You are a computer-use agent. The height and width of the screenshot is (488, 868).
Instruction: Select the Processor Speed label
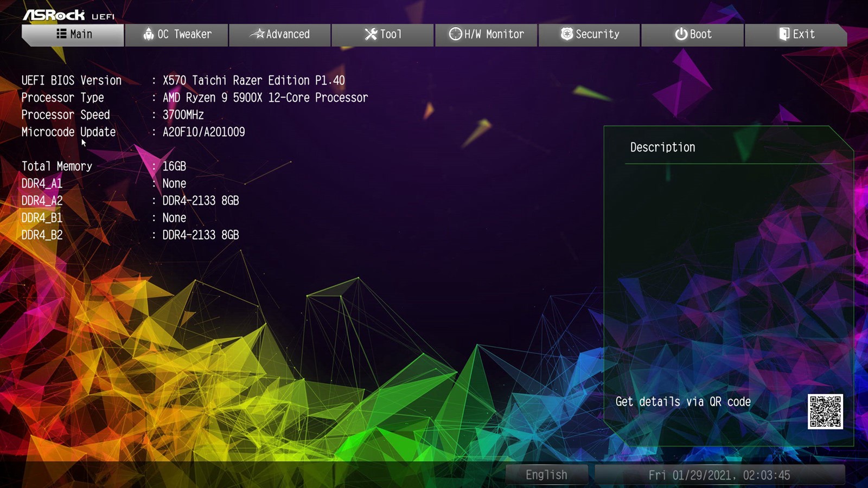[x=66, y=115]
